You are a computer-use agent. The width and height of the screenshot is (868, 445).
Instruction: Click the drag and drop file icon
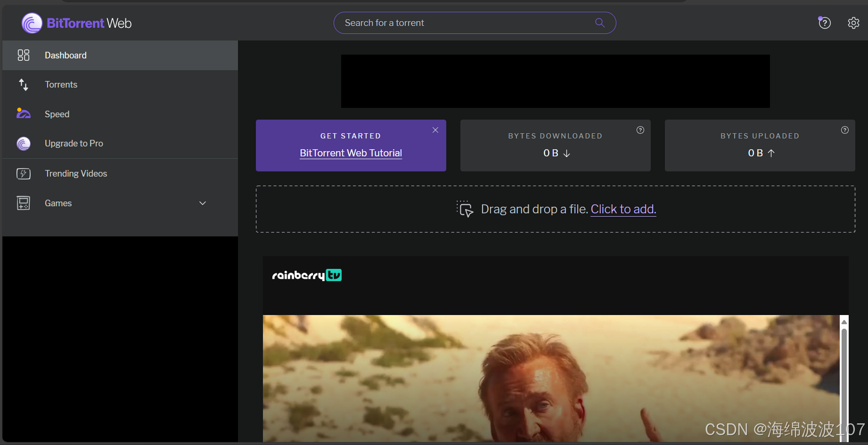coord(465,209)
